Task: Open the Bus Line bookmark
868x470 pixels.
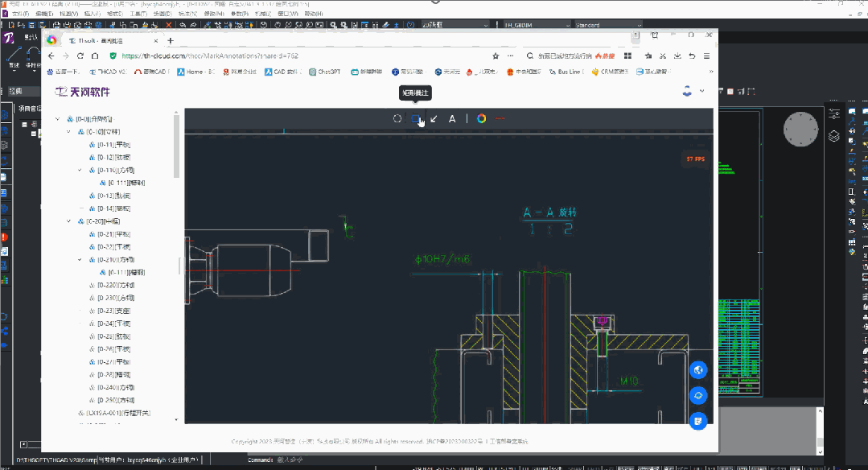Action: (568, 72)
